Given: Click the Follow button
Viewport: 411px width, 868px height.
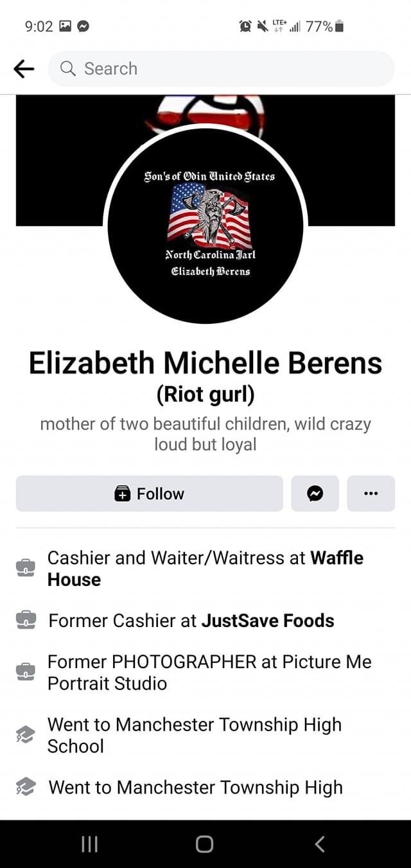Looking at the screenshot, I should tap(150, 493).
